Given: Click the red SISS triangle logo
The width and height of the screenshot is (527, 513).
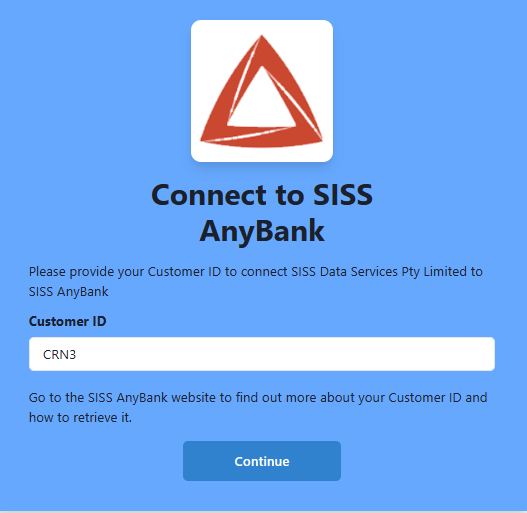Looking at the screenshot, I should coord(261,91).
